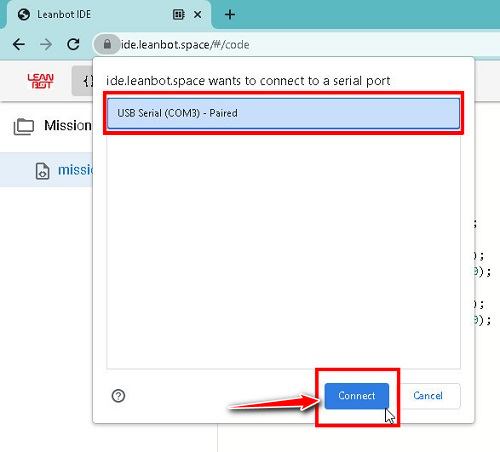
Task: Click the Leanbot logo
Action: tap(40, 81)
